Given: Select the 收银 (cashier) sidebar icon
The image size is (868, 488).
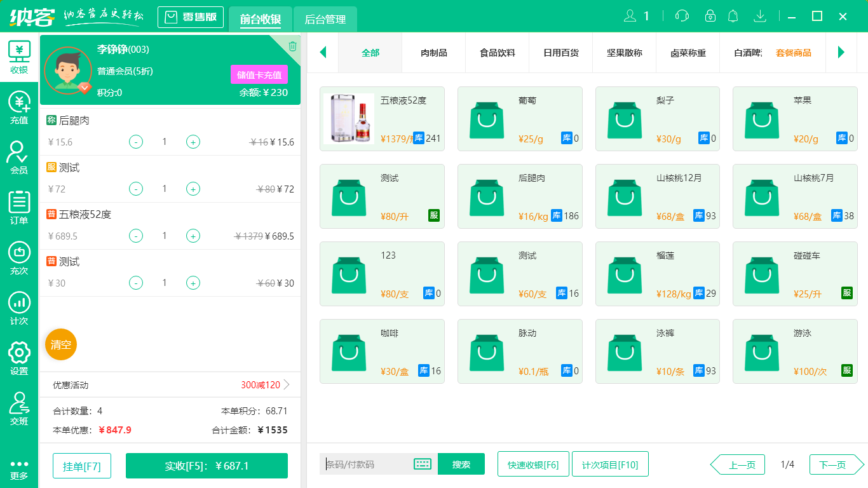Looking at the screenshot, I should (19, 56).
